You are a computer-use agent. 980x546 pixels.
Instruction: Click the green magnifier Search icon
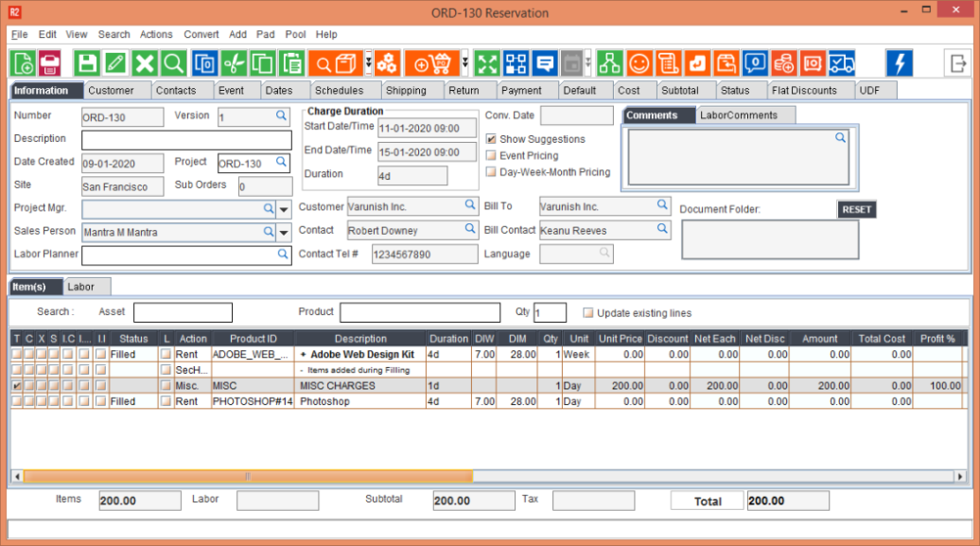point(173,63)
